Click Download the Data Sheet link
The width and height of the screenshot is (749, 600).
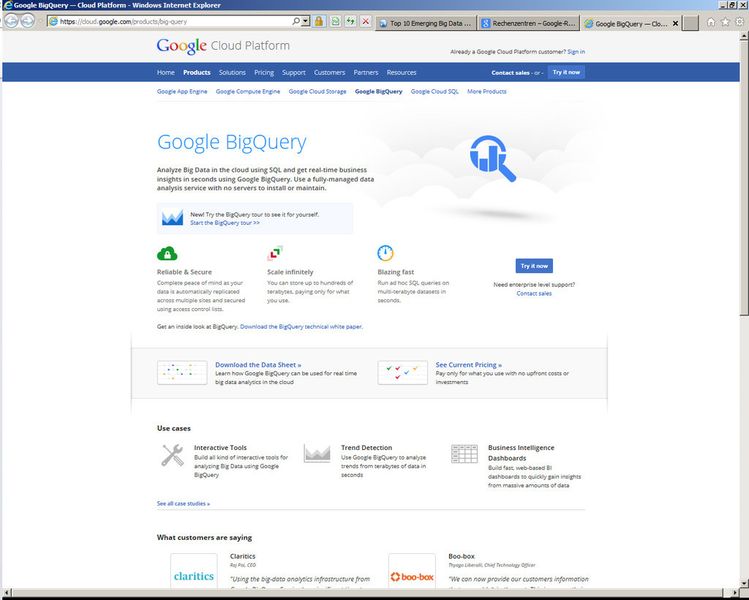point(258,364)
